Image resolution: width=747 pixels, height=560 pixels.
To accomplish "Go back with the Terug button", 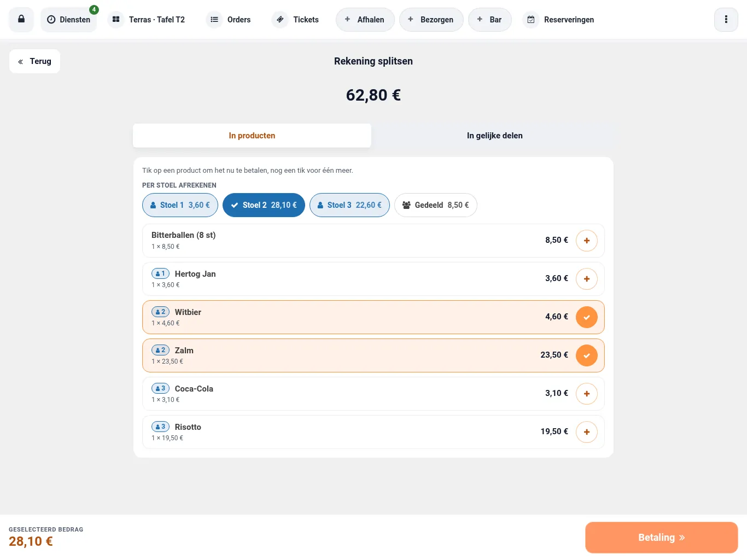I will click(34, 61).
